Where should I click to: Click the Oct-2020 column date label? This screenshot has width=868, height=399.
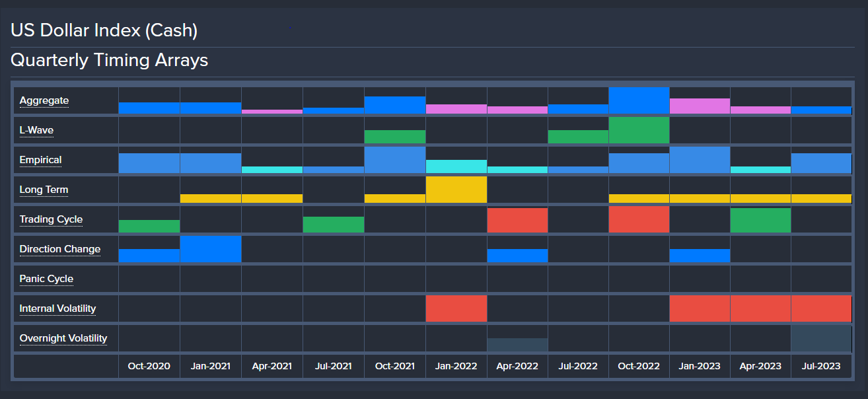(149, 366)
